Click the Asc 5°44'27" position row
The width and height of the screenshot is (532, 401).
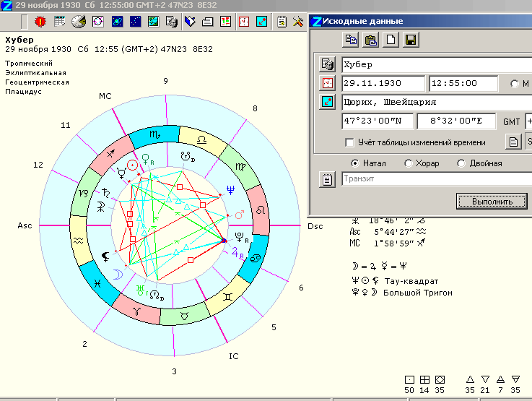388,232
